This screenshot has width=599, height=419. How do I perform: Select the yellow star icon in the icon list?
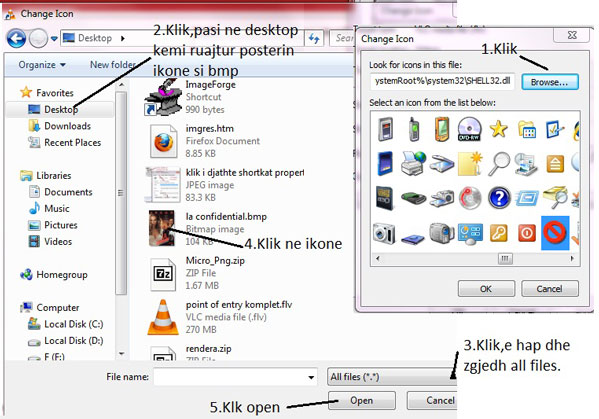[x=498, y=129]
